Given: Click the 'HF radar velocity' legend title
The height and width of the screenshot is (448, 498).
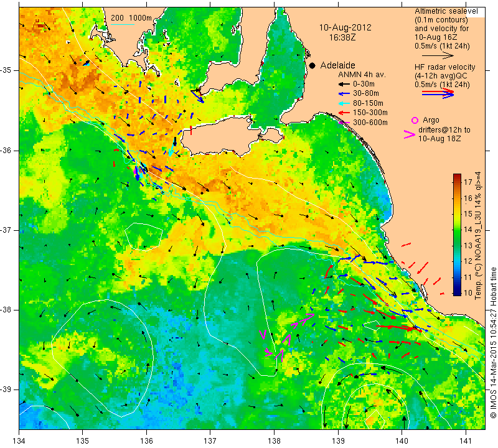Looking at the screenshot, I should coord(445,67).
